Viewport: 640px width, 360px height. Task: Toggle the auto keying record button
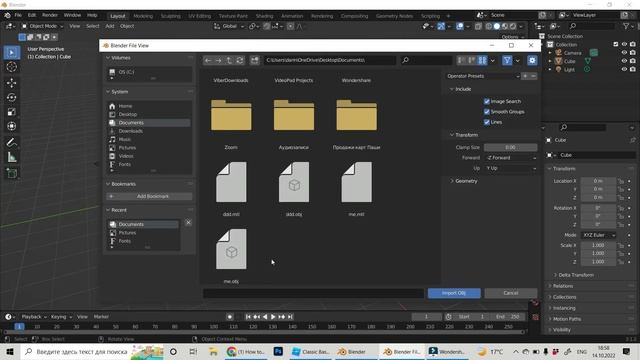tap(230, 317)
